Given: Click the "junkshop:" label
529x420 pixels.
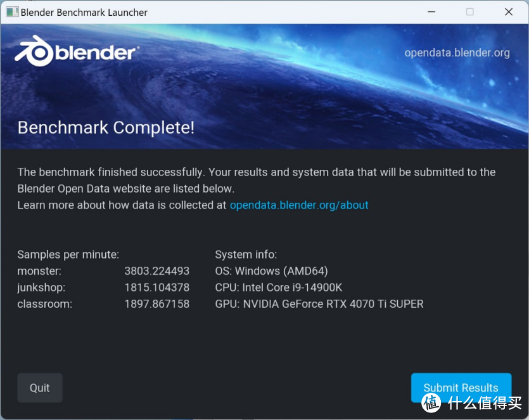Looking at the screenshot, I should point(41,288).
